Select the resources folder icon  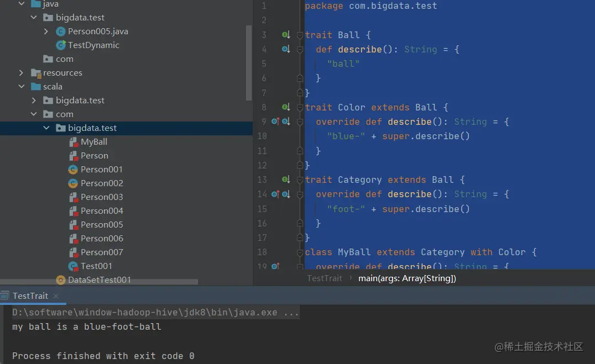pyautogui.click(x=36, y=73)
